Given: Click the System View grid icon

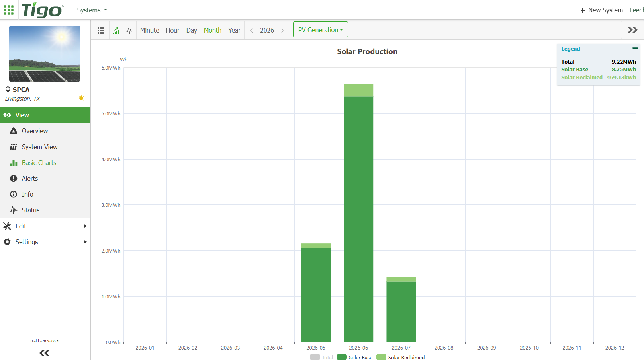Looking at the screenshot, I should click(14, 147).
